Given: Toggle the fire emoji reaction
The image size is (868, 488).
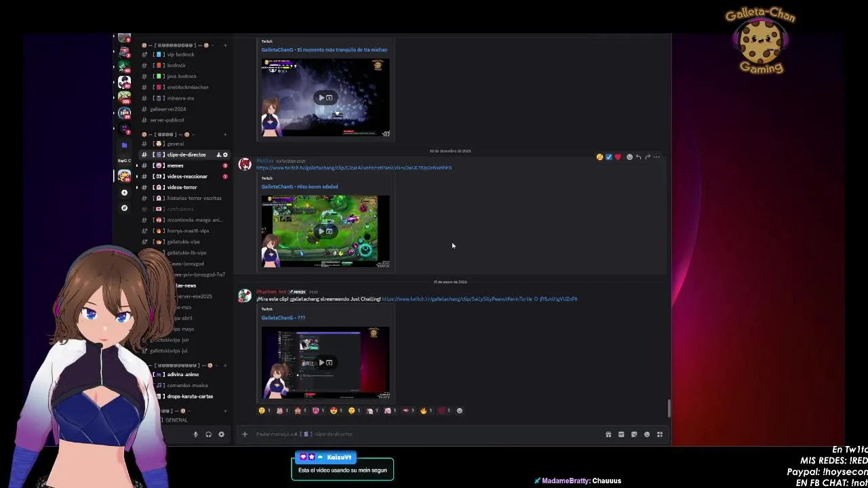Looking at the screenshot, I should point(426,410).
